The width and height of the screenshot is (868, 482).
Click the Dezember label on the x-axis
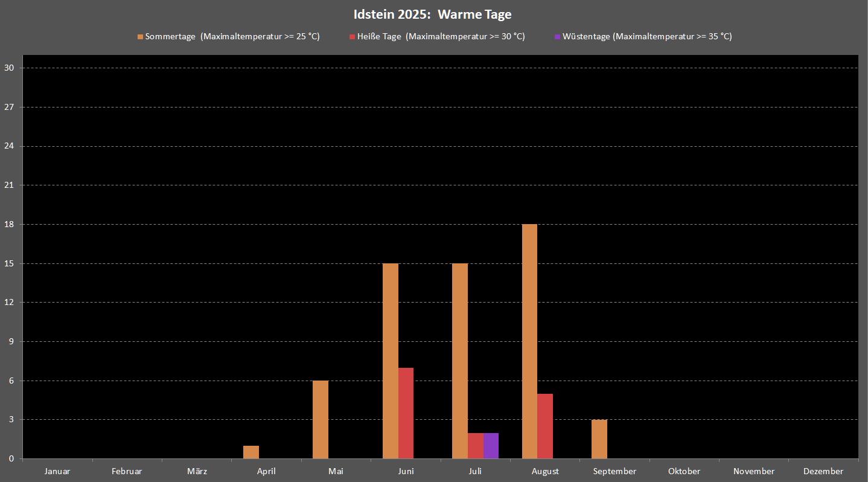[x=823, y=471]
